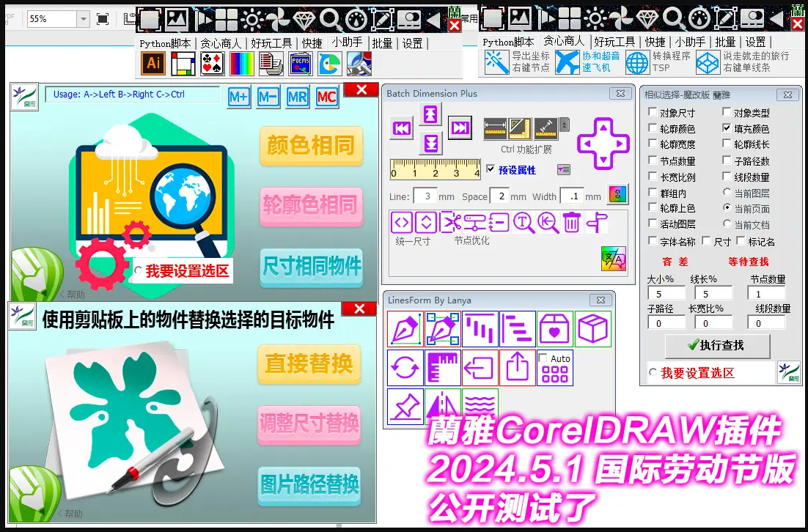The height and width of the screenshot is (532, 808).
Task: Select the first pen tool in LinesForm
Action: pos(405,329)
